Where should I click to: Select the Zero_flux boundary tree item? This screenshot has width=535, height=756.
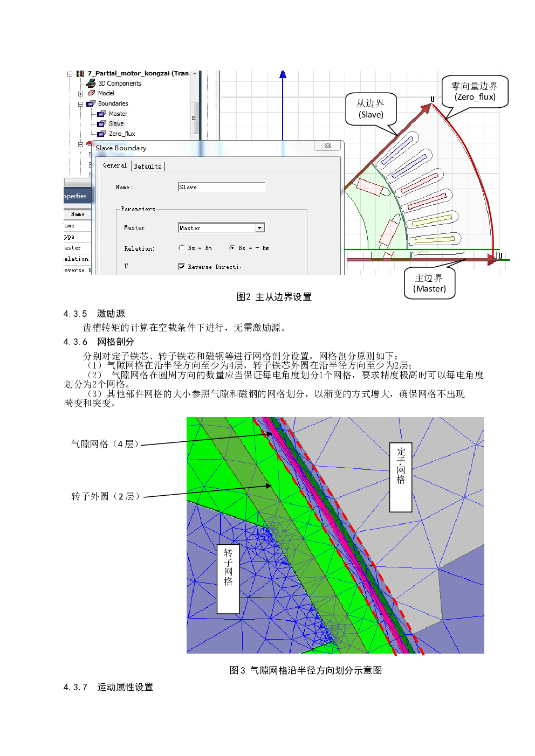pyautogui.click(x=122, y=134)
